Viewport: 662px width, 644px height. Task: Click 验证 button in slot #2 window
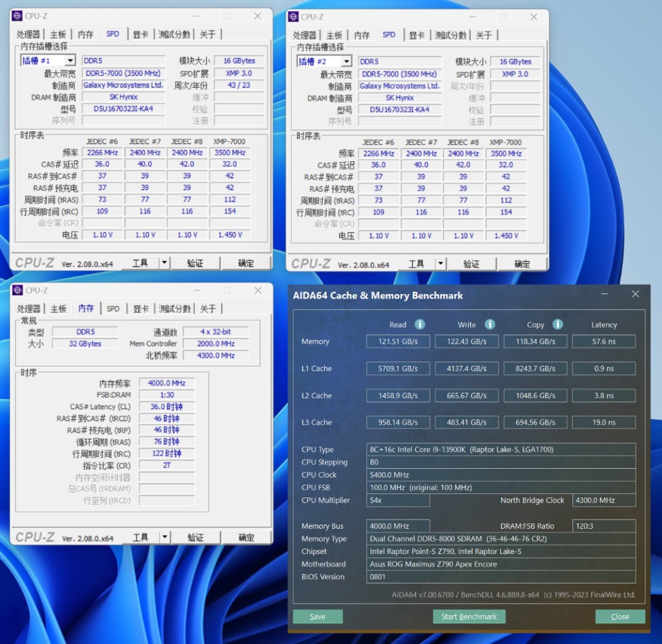click(471, 264)
